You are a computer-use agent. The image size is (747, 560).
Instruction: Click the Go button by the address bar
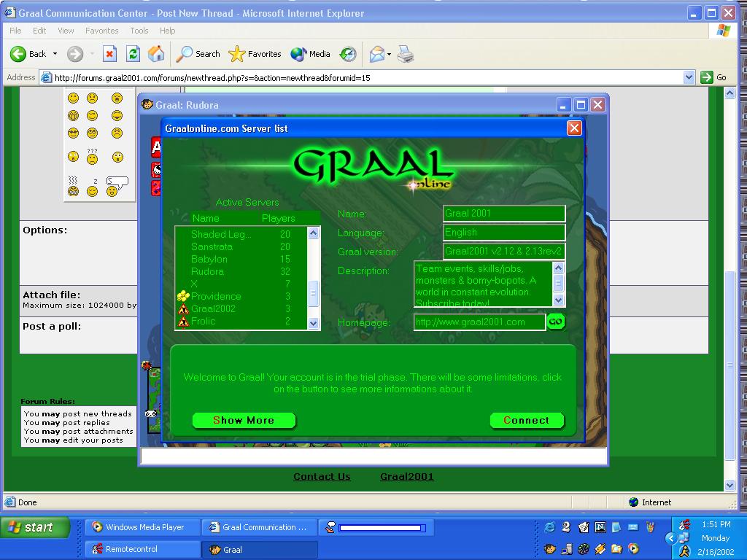(713, 77)
